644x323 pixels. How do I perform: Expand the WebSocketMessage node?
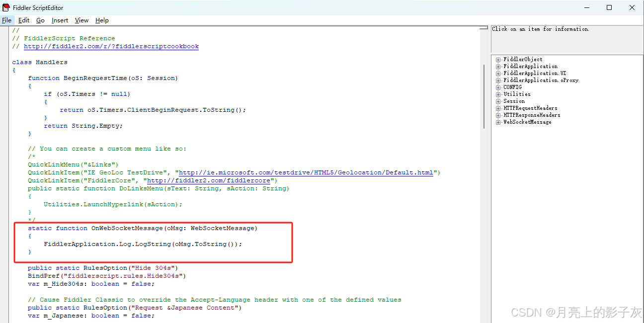point(498,122)
